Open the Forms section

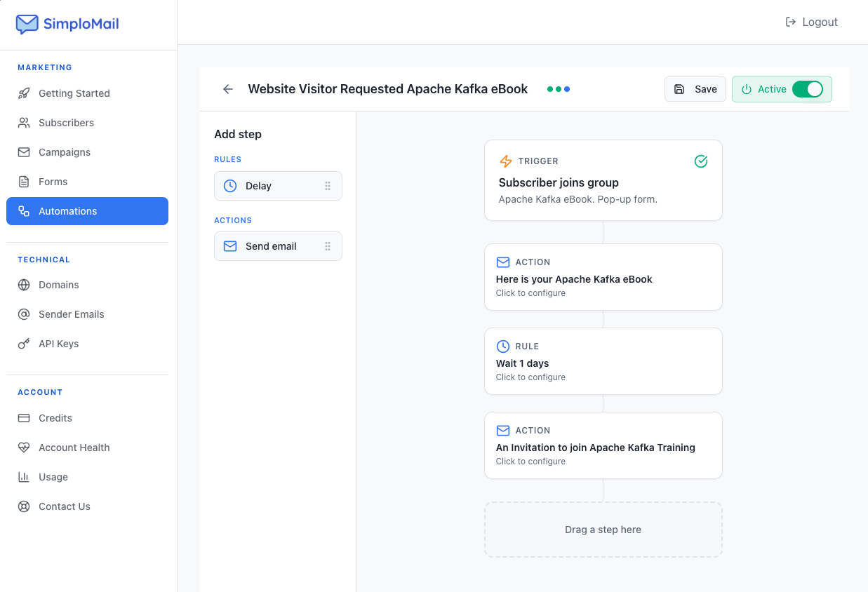pyautogui.click(x=87, y=182)
